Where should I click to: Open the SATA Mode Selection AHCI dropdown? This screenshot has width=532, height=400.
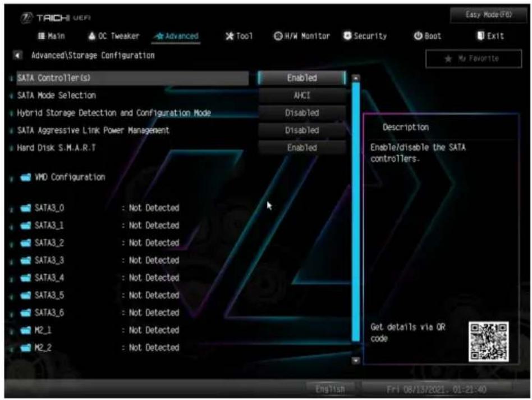302,96
